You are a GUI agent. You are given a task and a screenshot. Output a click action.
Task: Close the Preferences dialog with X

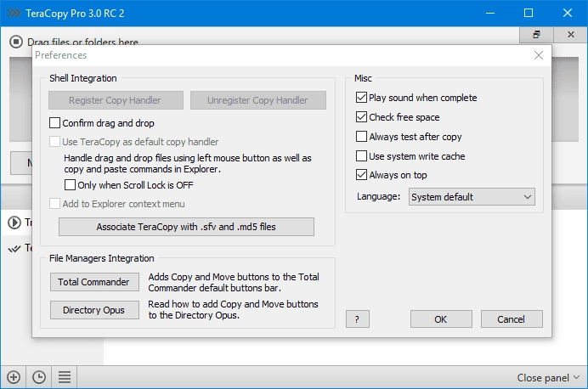(x=539, y=55)
